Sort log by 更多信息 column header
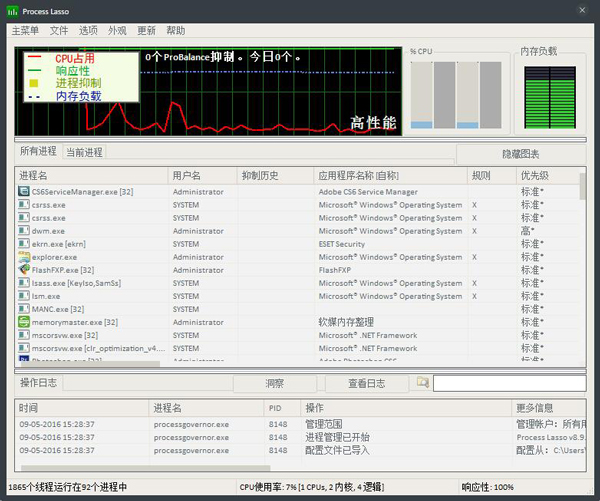The height and width of the screenshot is (501, 600). pos(549,408)
